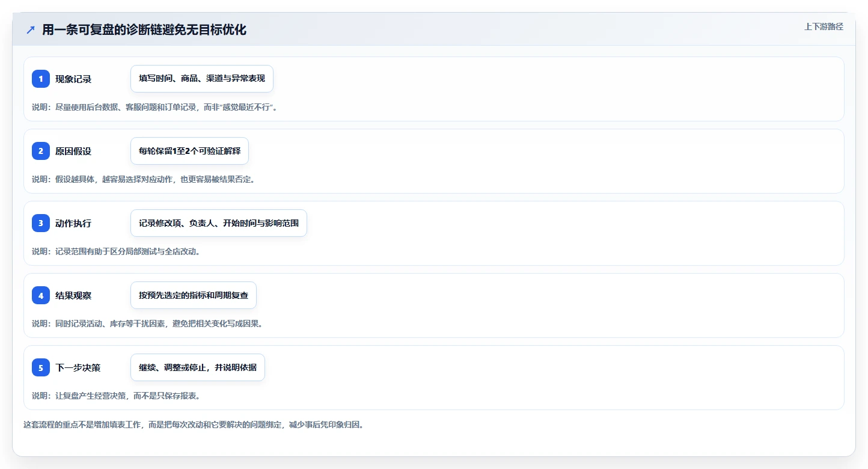Click the 填写时间、商品、渠道与异常表现 pill

pyautogui.click(x=202, y=79)
